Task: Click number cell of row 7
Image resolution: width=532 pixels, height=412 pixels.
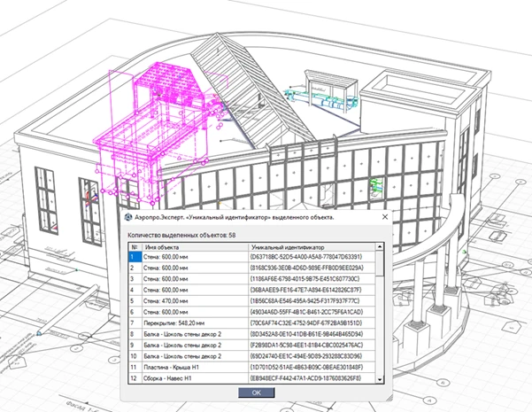Action: pos(135,323)
